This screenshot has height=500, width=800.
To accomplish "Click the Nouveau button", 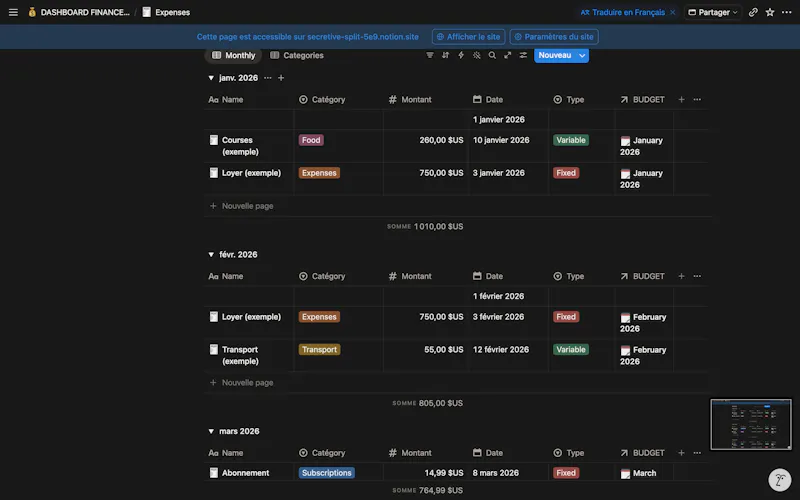I will coord(555,55).
